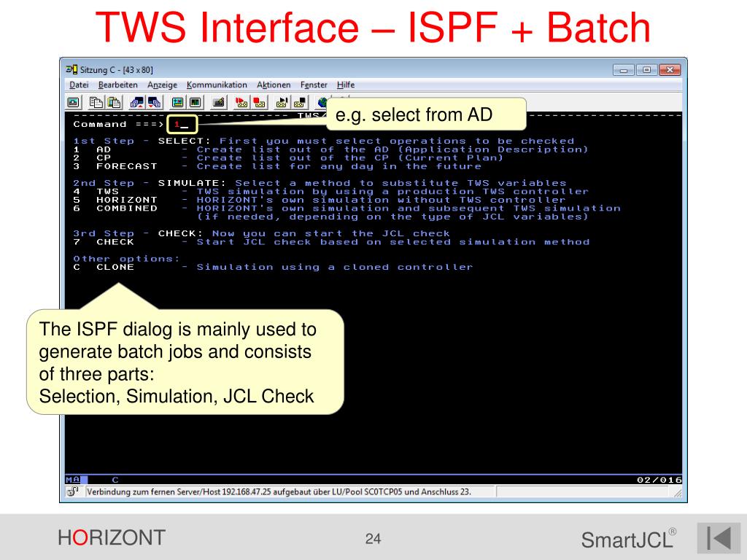
Task: Open the Anzeige menu
Action: [x=162, y=85]
